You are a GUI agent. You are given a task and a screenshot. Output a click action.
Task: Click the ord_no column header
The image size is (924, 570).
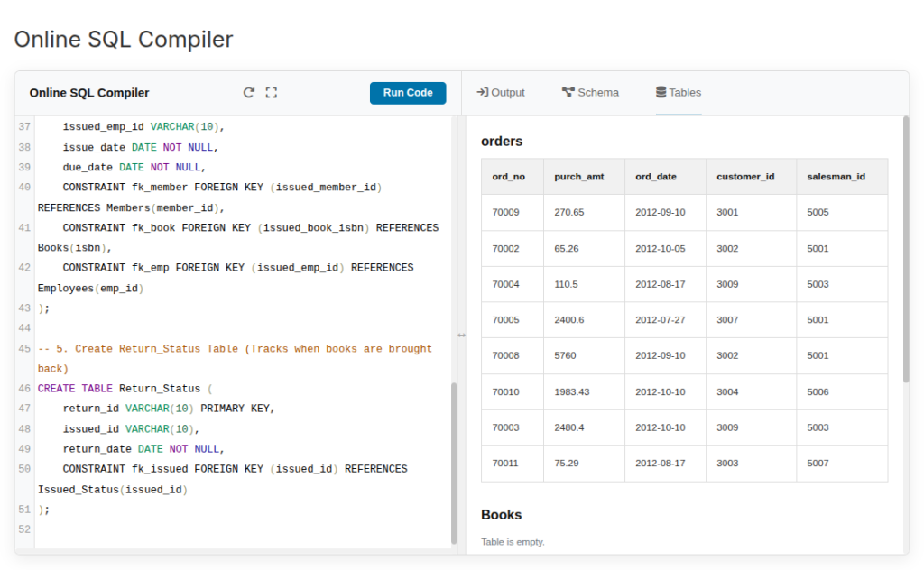pos(509,177)
